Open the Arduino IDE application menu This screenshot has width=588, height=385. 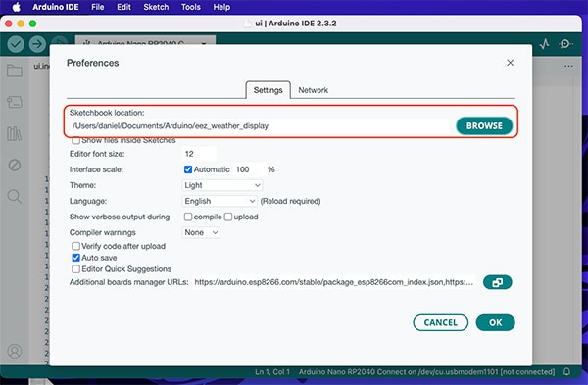[x=56, y=7]
